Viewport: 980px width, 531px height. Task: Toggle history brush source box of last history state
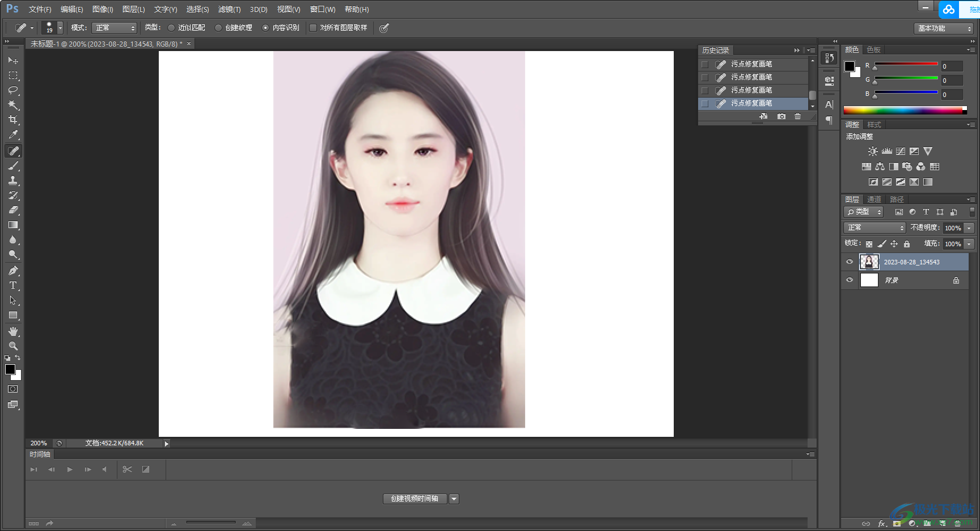point(705,103)
